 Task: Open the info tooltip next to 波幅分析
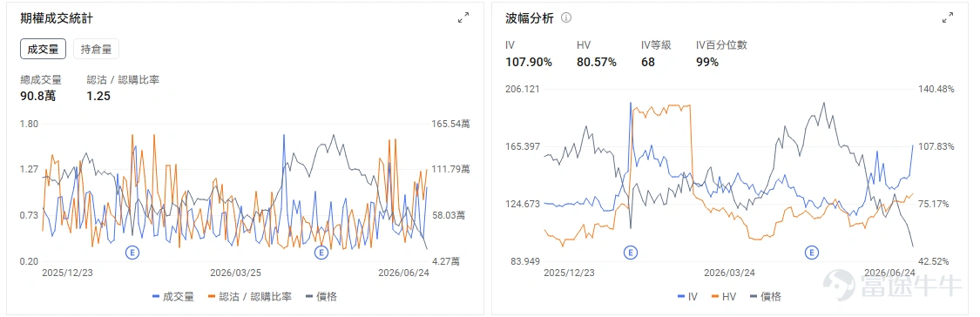point(566,17)
